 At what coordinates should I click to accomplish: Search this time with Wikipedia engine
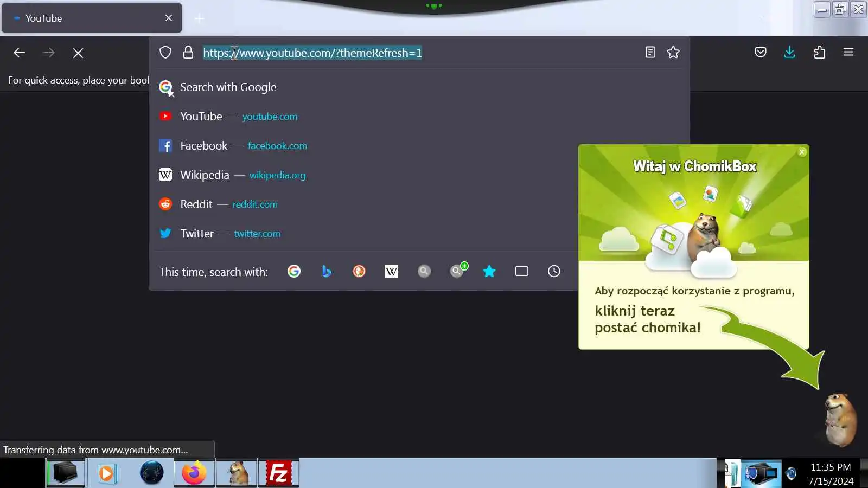tap(392, 271)
